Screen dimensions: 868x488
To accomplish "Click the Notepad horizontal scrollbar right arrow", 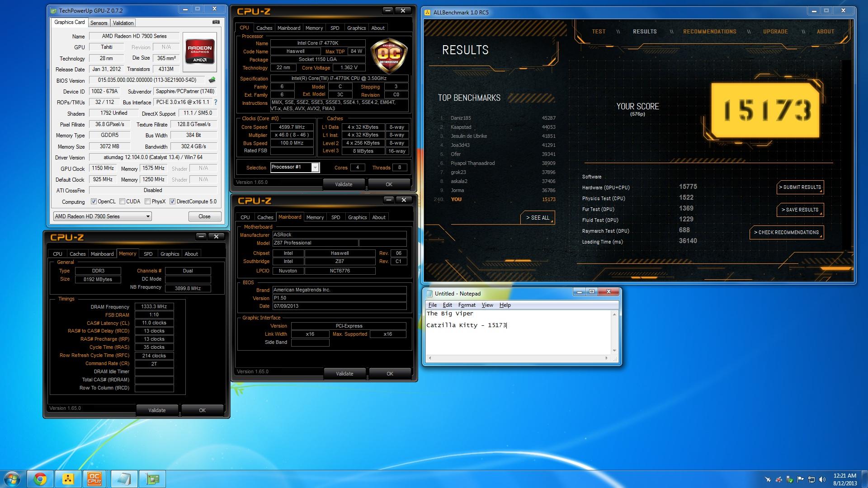I will (x=606, y=358).
